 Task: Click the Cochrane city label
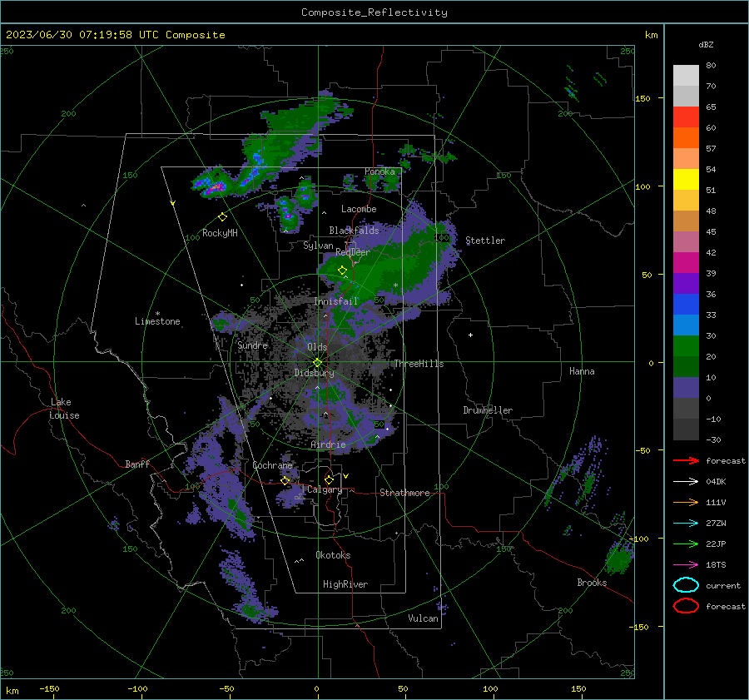(x=272, y=465)
